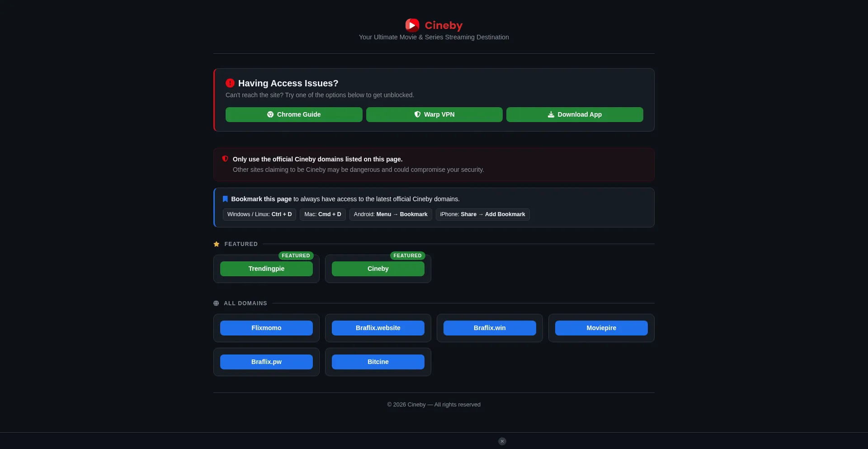Viewport: 868px width, 449px height.
Task: Click the 'Bookmark this page' bold text
Action: tap(261, 199)
